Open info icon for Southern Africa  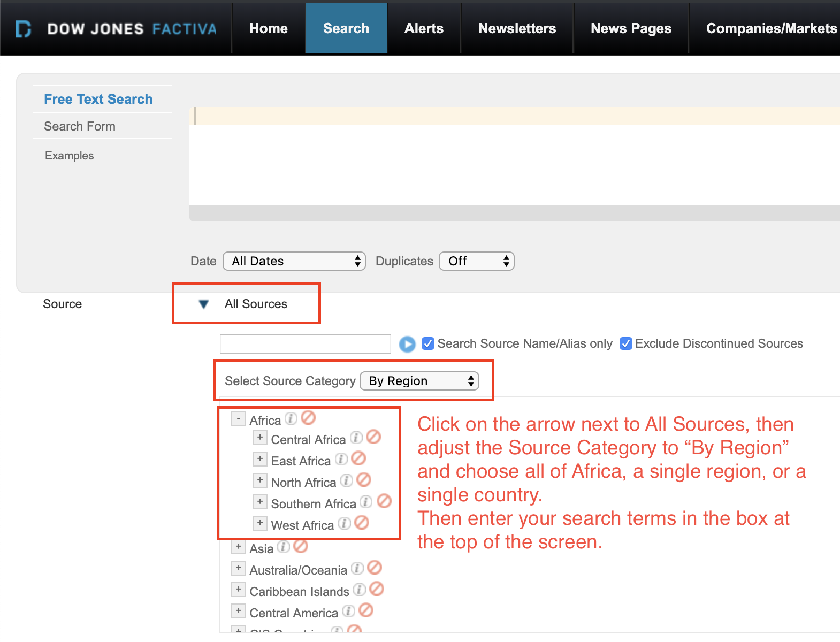pyautogui.click(x=366, y=502)
